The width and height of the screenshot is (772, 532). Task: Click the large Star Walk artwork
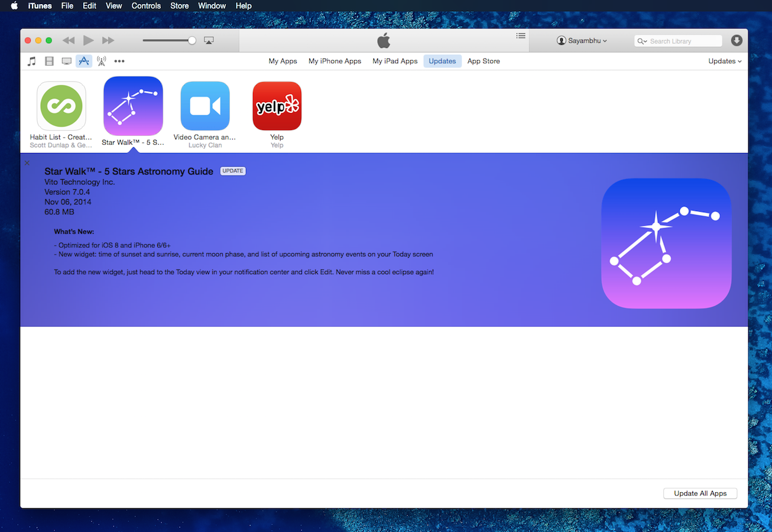coord(667,243)
